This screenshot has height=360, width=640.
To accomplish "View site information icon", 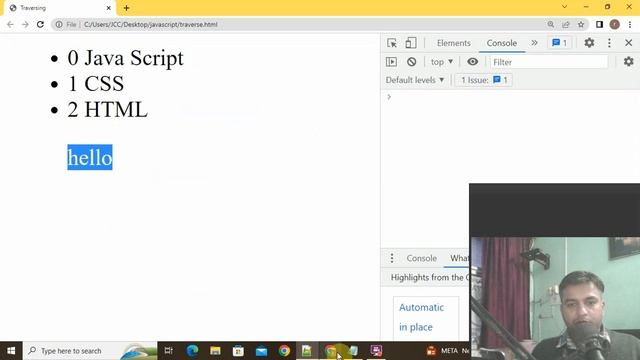I will click(59, 24).
